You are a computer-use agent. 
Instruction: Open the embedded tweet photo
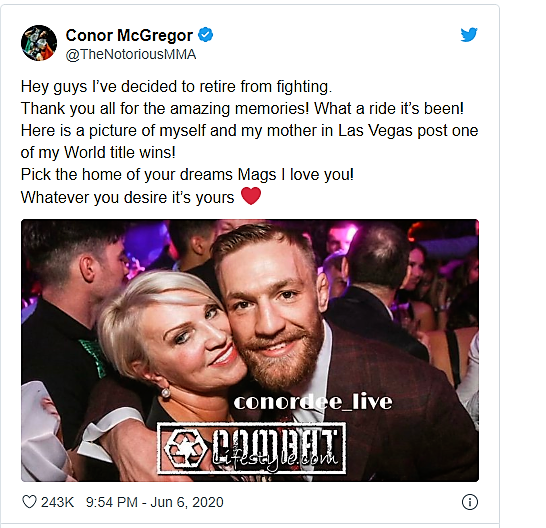250,350
